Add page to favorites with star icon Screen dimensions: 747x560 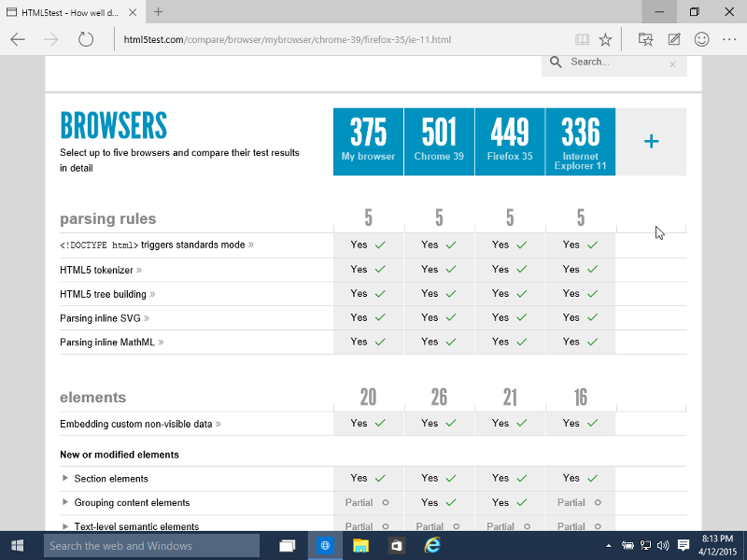(605, 39)
